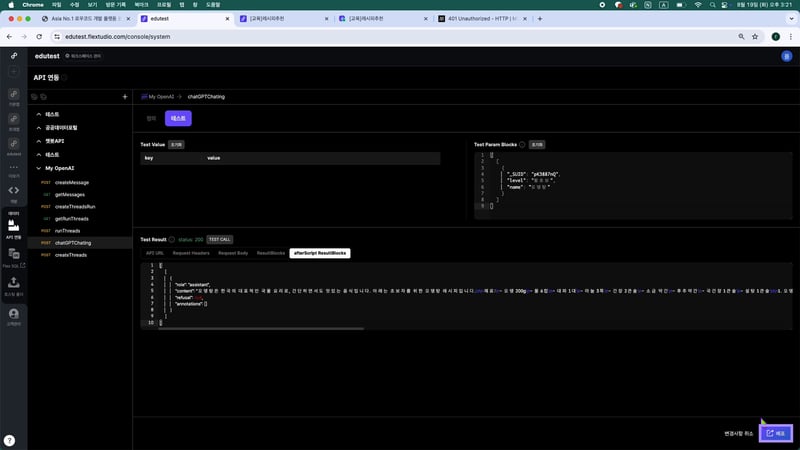The width and height of the screenshot is (800, 450).
Task: Open the help question mark icon
Action: pyautogui.click(x=9, y=440)
